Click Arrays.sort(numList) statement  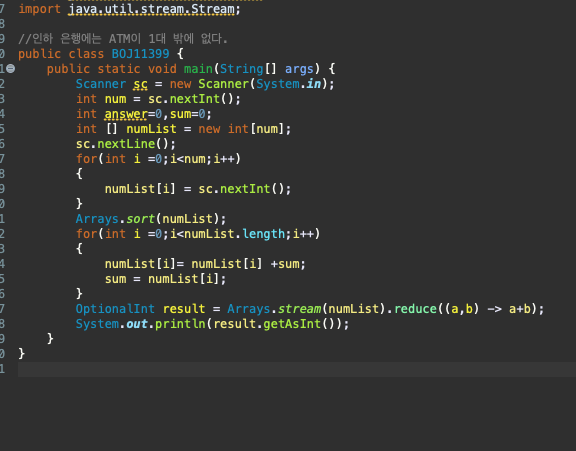(x=151, y=219)
